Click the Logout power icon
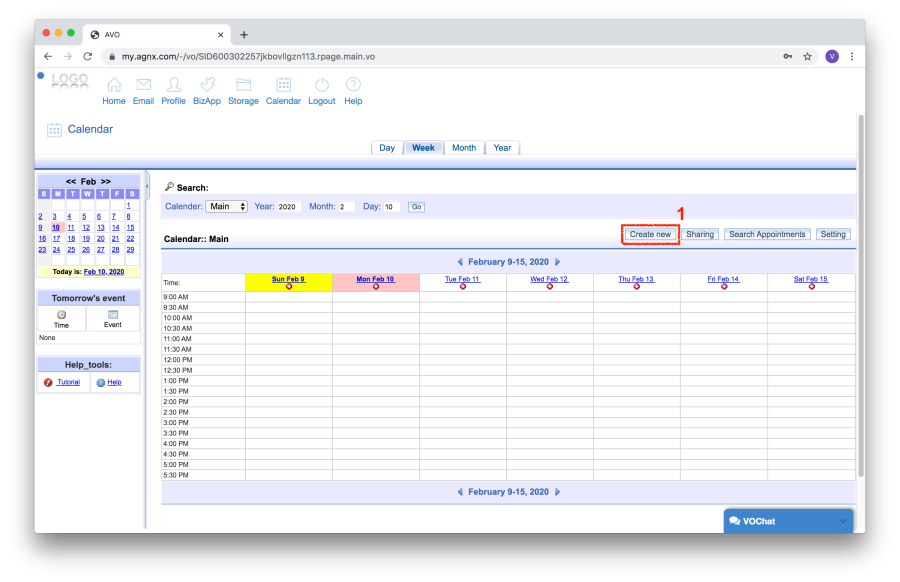Image resolution: width=900 pixels, height=582 pixels. tap(321, 85)
